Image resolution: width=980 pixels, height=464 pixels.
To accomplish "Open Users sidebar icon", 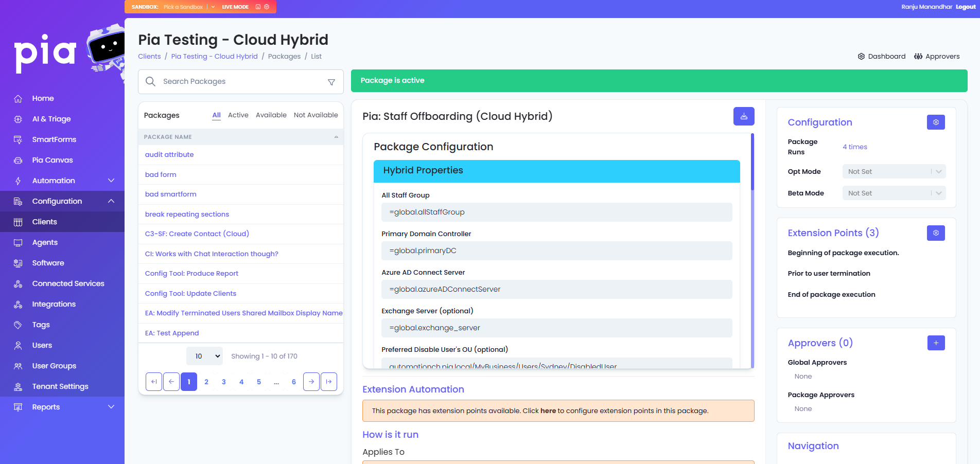I will click(18, 345).
